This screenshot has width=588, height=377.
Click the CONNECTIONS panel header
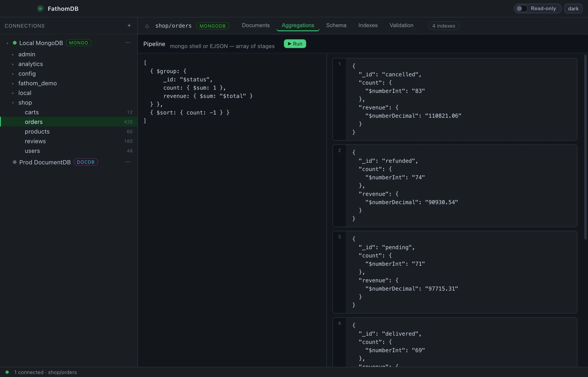pos(25,26)
